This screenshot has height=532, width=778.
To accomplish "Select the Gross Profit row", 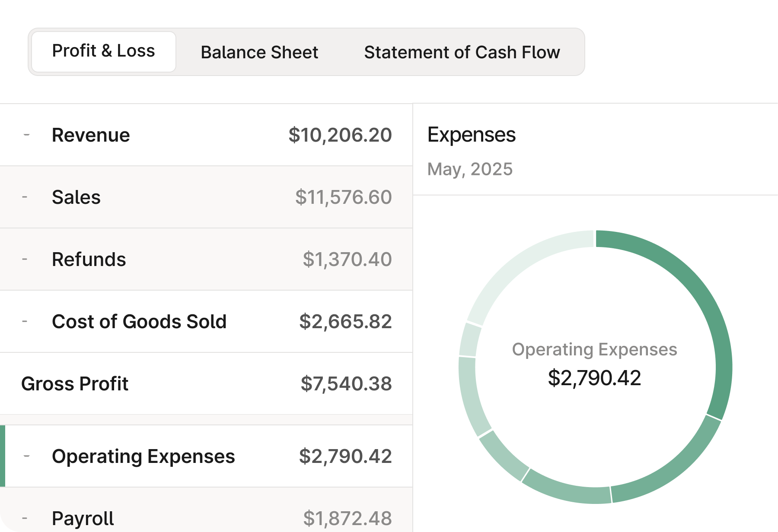I will point(75,383).
